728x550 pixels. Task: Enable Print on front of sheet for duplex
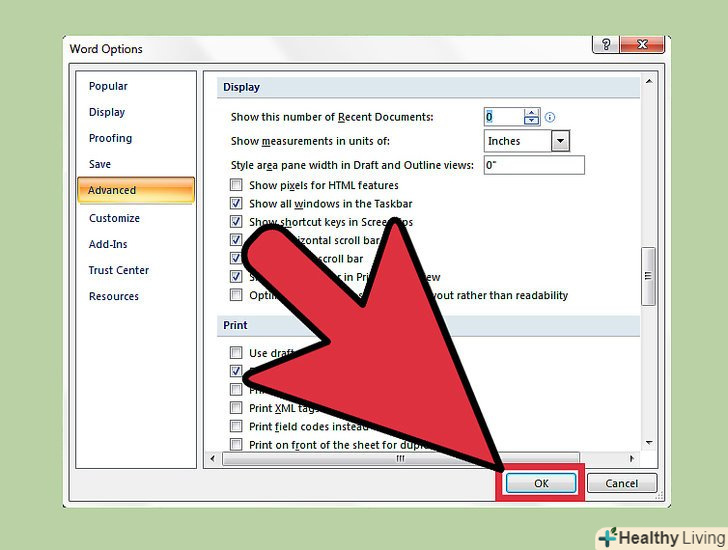coord(236,445)
